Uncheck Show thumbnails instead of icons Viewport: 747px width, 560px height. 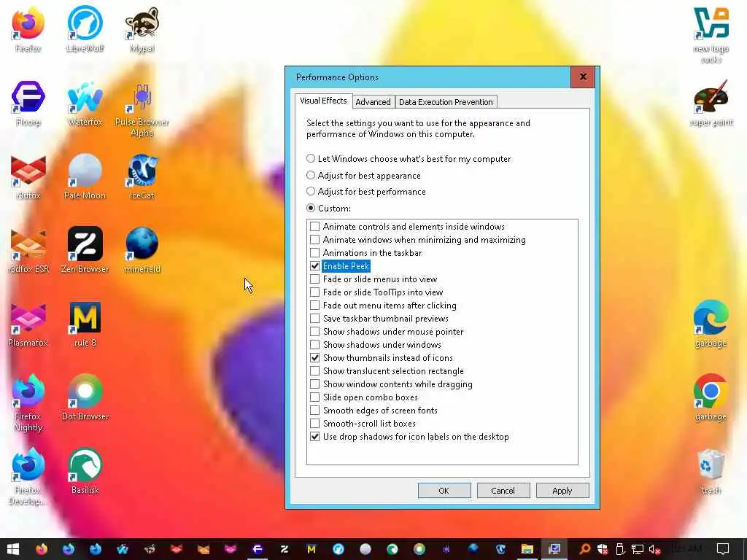[x=315, y=357]
